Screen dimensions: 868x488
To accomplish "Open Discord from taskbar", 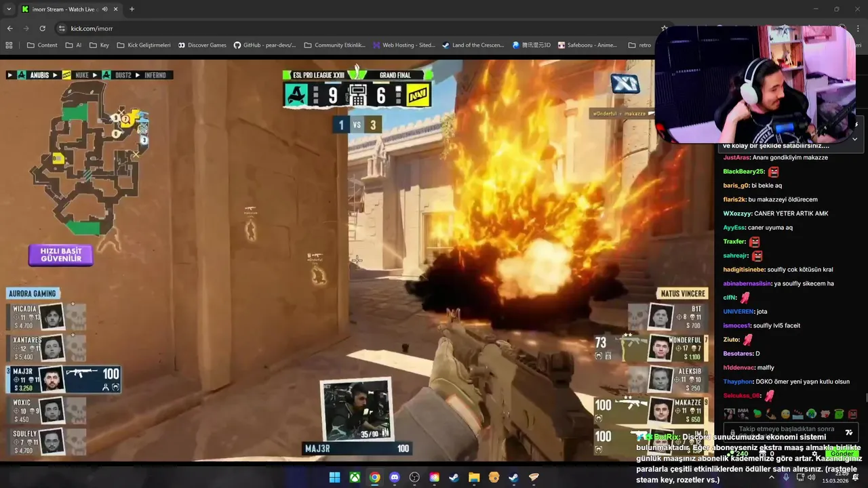I will tap(395, 477).
